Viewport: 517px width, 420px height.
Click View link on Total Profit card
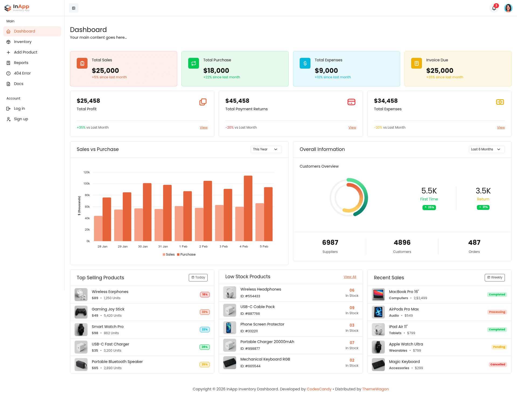(204, 128)
